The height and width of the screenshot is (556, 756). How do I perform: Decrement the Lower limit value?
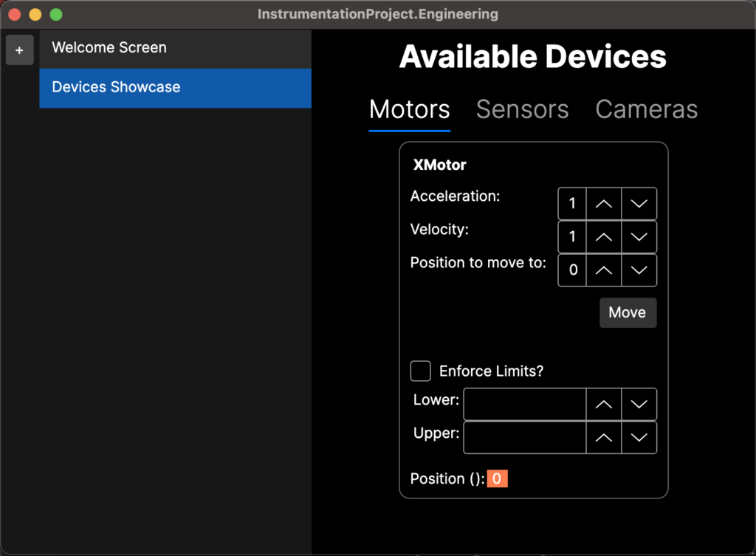click(639, 404)
